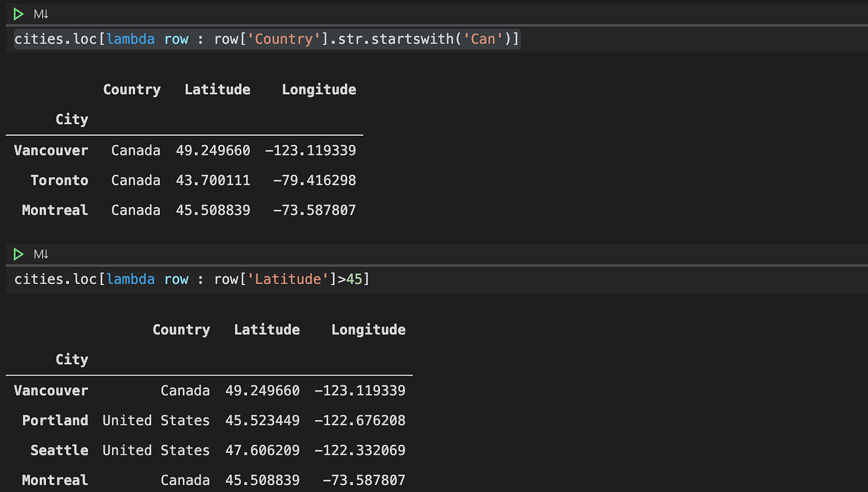
Task: Select the Longitude column header
Action: click(x=319, y=89)
